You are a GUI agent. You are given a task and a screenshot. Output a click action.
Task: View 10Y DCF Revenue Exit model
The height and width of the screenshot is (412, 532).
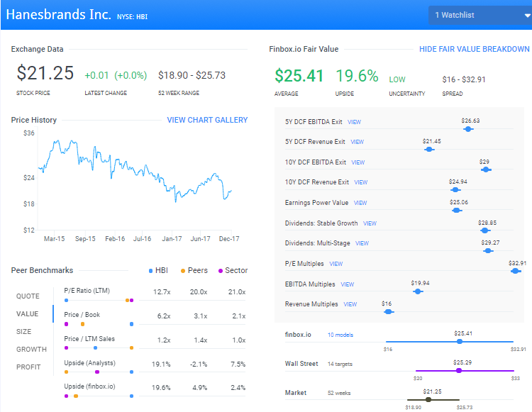click(360, 182)
